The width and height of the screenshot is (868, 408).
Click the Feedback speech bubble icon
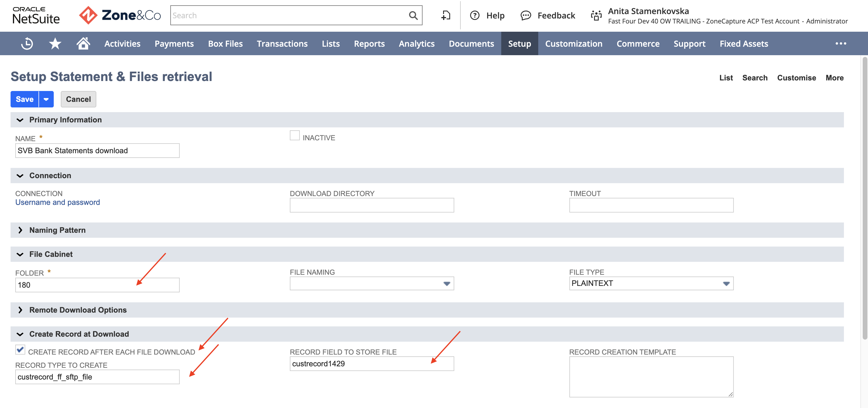point(526,16)
